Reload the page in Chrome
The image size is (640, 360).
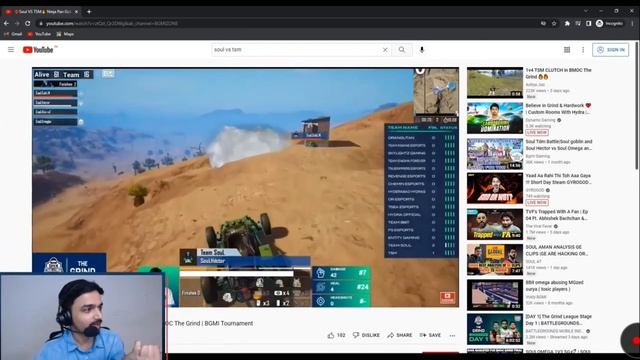(x=28, y=24)
